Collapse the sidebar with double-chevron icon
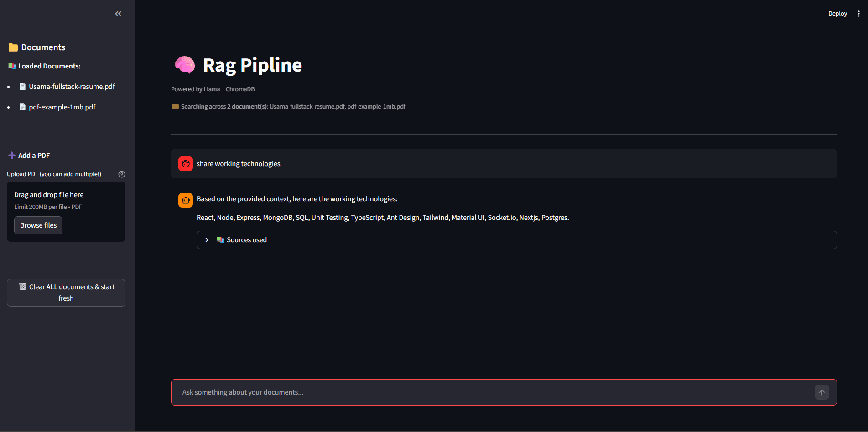The height and width of the screenshot is (432, 868). coord(118,14)
